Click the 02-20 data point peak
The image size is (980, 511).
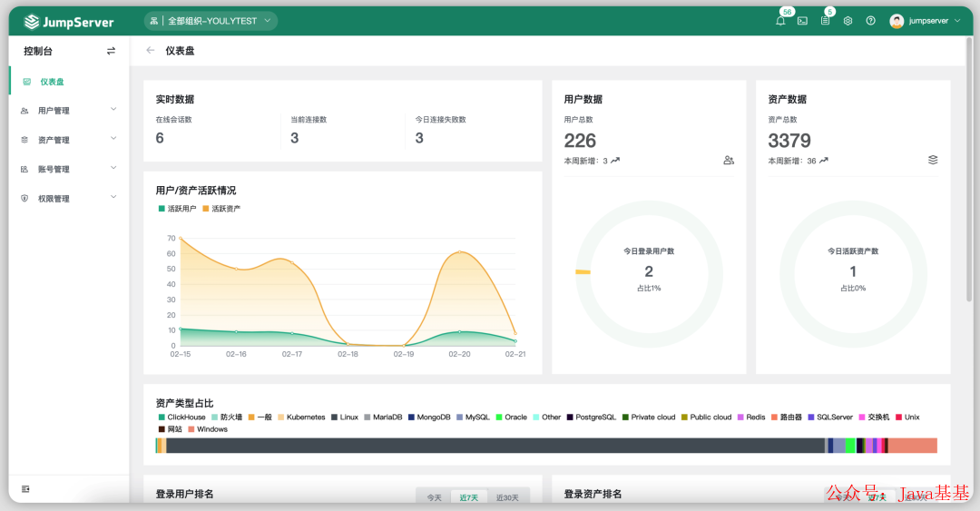tap(459, 251)
